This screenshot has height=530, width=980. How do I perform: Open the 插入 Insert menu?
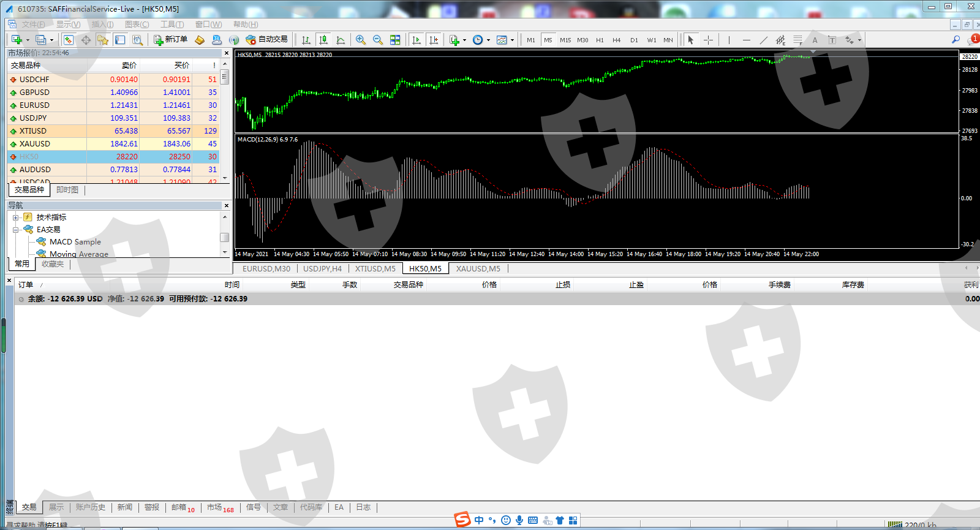103,25
